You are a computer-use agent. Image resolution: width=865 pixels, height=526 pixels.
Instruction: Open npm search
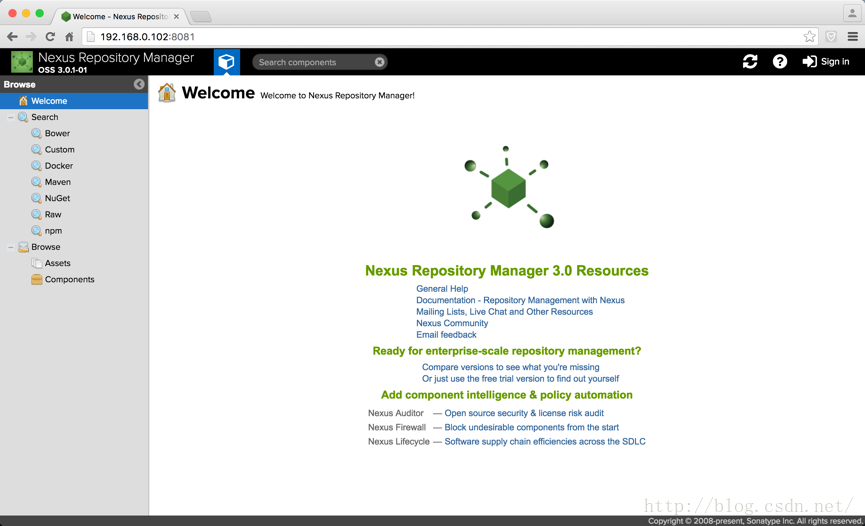pos(53,231)
